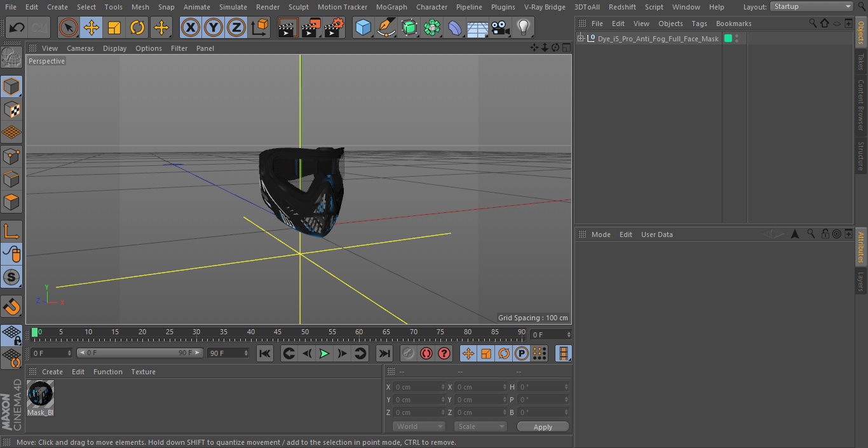Toggle object visibility dots for mask object
The width and height of the screenshot is (868, 448).
(736, 39)
